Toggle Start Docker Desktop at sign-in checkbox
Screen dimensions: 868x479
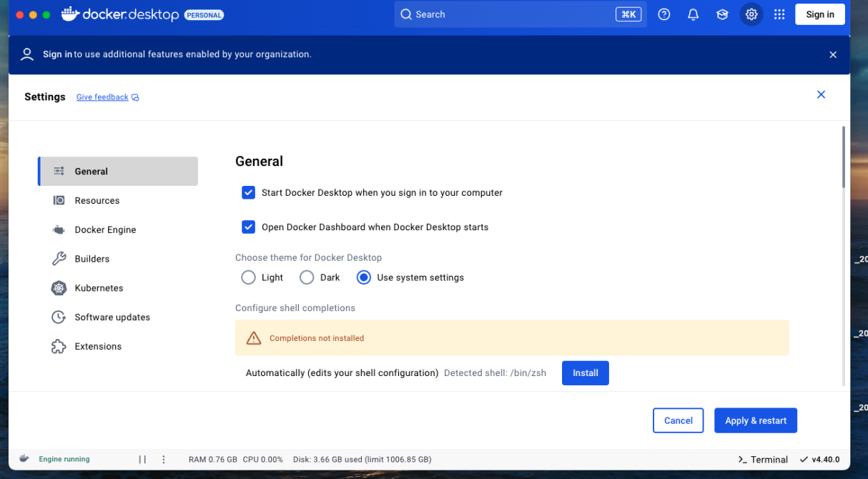point(248,192)
